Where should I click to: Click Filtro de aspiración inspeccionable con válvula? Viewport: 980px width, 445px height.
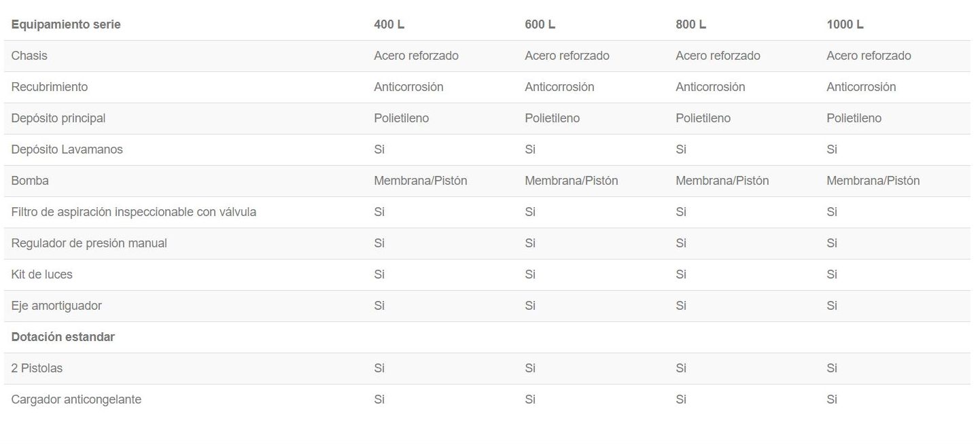coord(134,212)
